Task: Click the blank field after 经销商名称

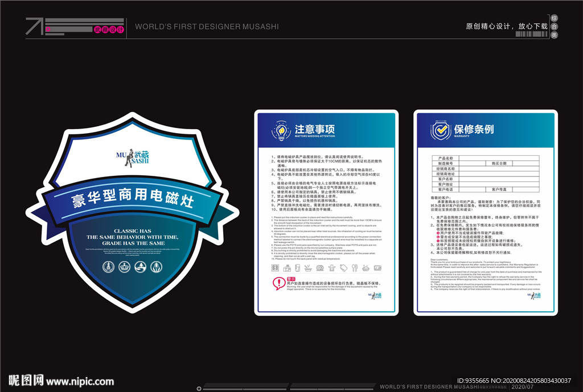Action: (x=499, y=168)
